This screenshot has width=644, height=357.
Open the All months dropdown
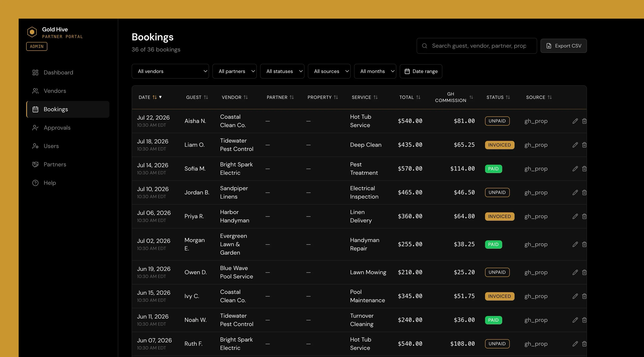(375, 71)
